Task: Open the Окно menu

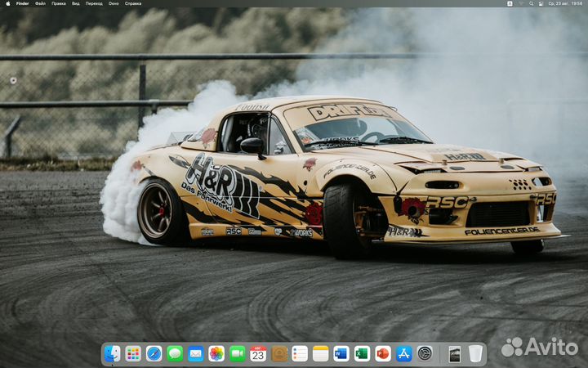Action: pyautogui.click(x=114, y=3)
